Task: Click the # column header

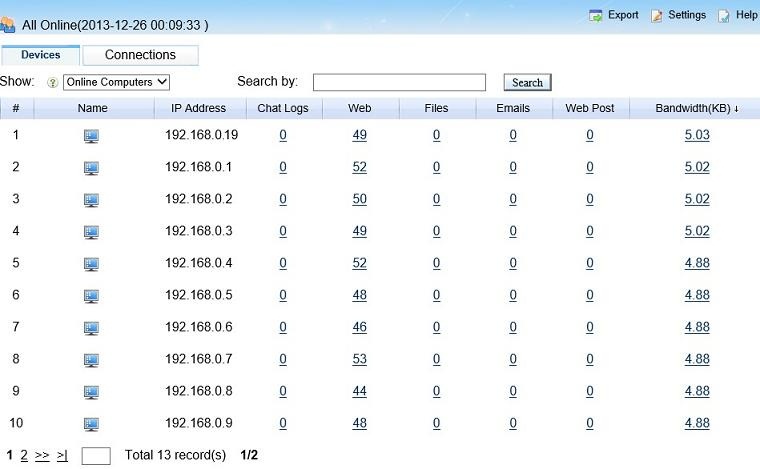Action: [16, 108]
